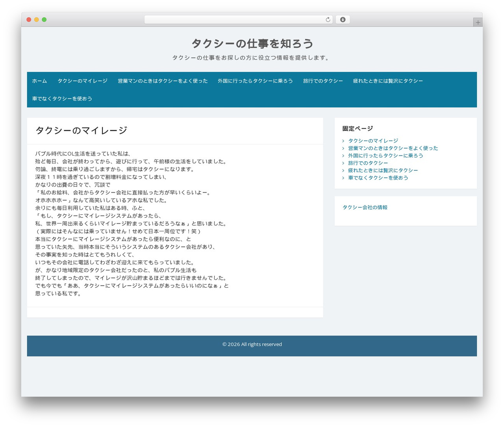504x427 pixels.
Task: Click the line その事実を知った時はとてもうれしくて、
Action: (85, 254)
